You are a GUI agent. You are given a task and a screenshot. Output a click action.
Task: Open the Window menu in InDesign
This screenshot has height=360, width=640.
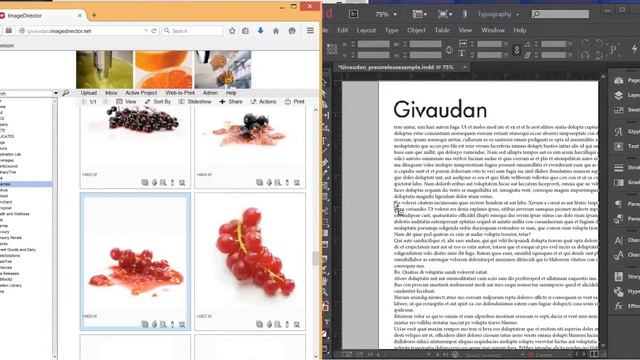(x=493, y=30)
